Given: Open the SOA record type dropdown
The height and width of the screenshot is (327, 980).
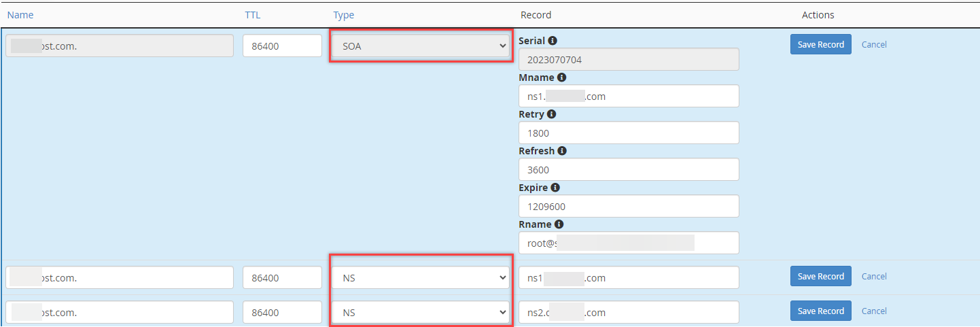Looking at the screenshot, I should (420, 46).
